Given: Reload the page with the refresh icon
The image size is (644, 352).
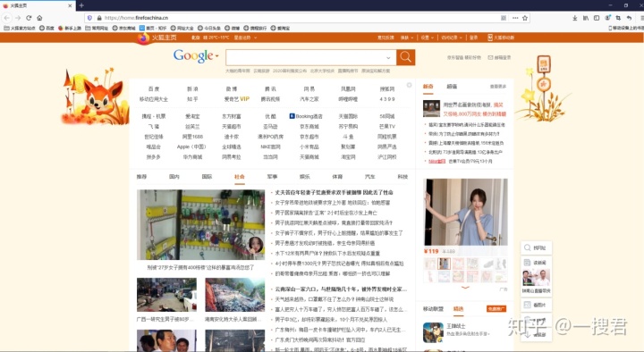Looking at the screenshot, I should [x=29, y=18].
